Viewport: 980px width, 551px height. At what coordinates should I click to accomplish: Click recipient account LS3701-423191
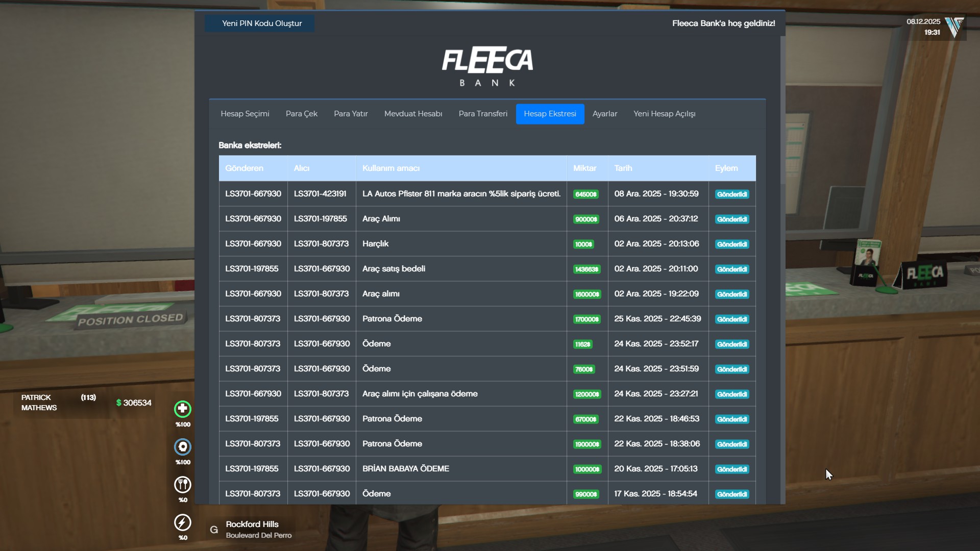(x=320, y=194)
